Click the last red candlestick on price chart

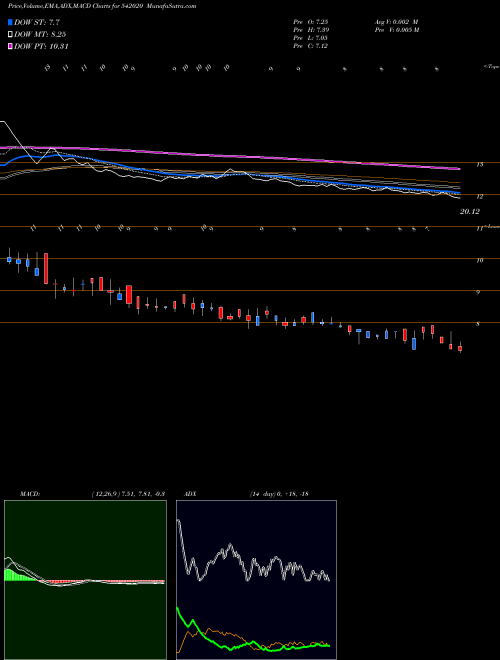point(460,349)
